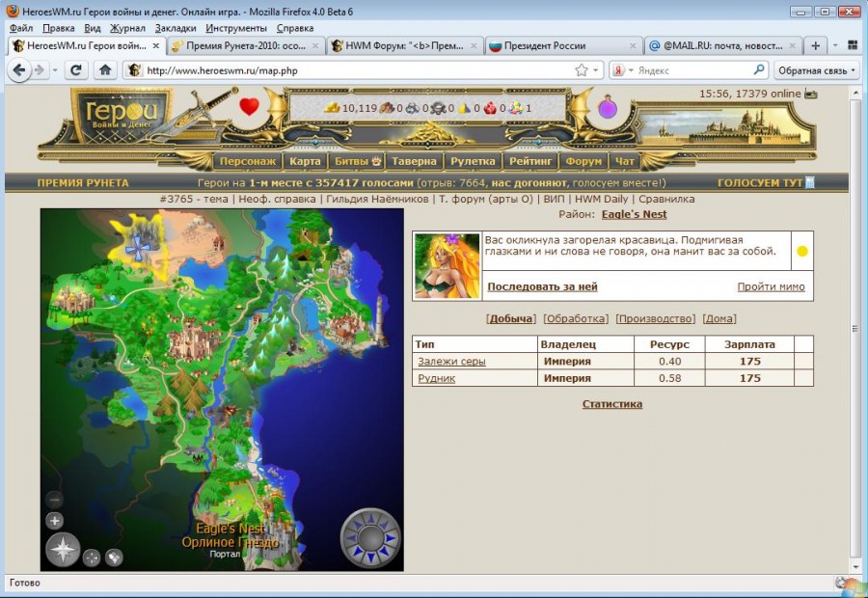Image resolution: width=868 pixels, height=598 pixels.
Task: Open the Инструменты menu
Action: (236, 28)
